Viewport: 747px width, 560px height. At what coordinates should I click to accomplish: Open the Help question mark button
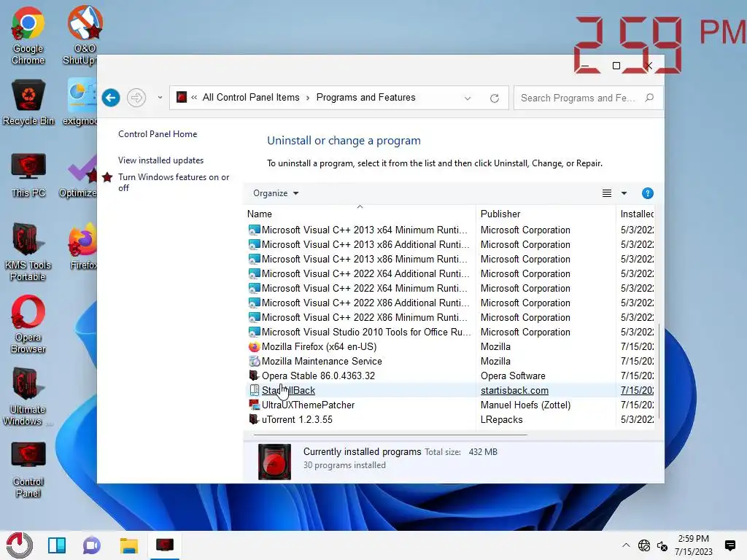[648, 193]
